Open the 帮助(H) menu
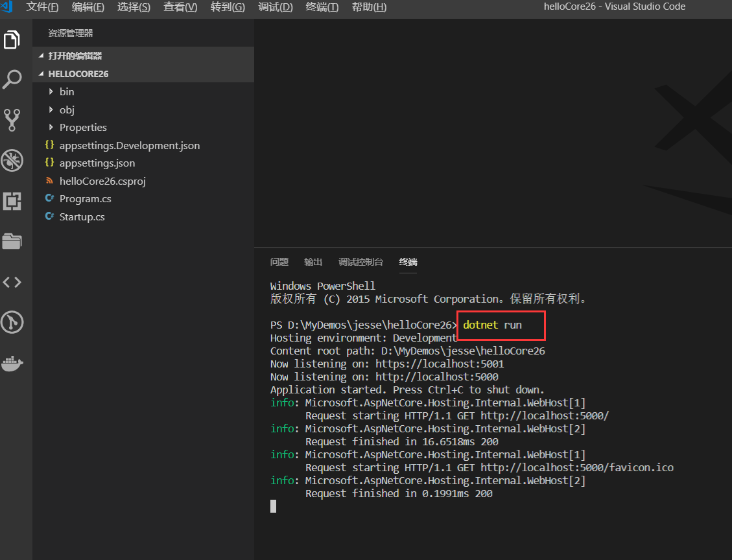 370,7
